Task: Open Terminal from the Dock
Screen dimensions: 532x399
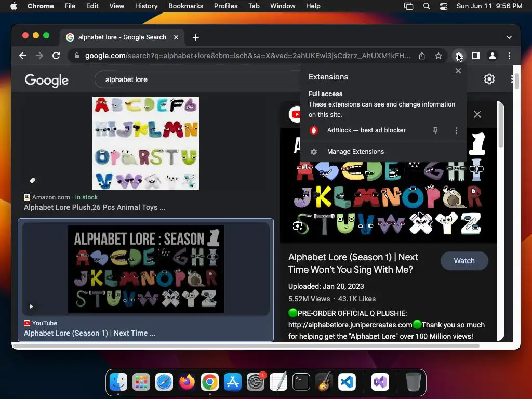Action: (301, 382)
